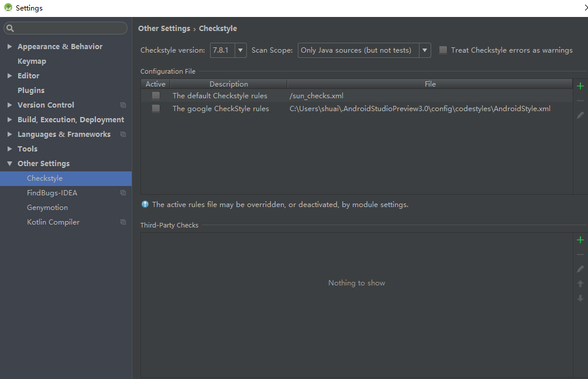This screenshot has width=588, height=379.
Task: Remove selected configuration file minus icon
Action: click(580, 101)
